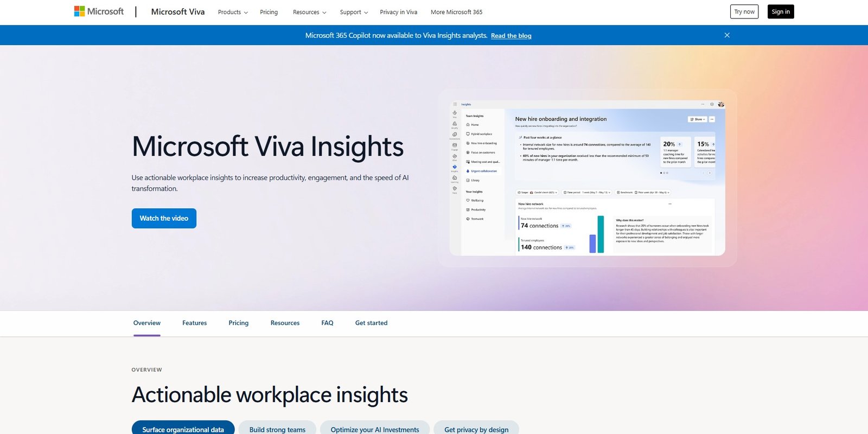Dismiss the blue Copilot announcement banner
This screenshot has height=434, width=868.
click(727, 35)
